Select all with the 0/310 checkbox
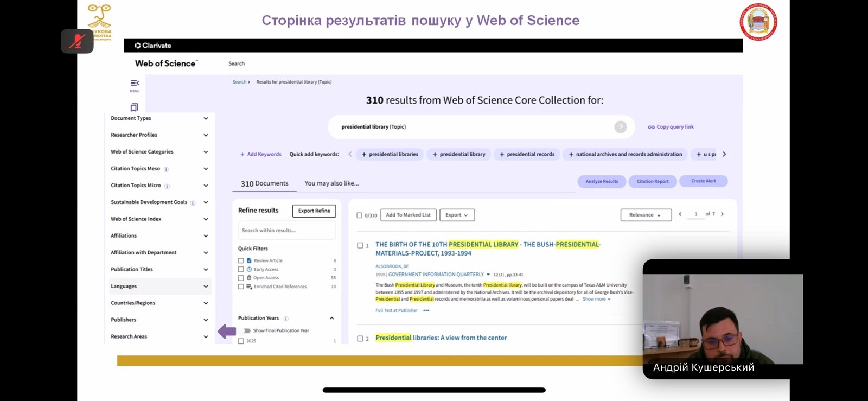Screen dimensions: 868x401 [359, 215]
